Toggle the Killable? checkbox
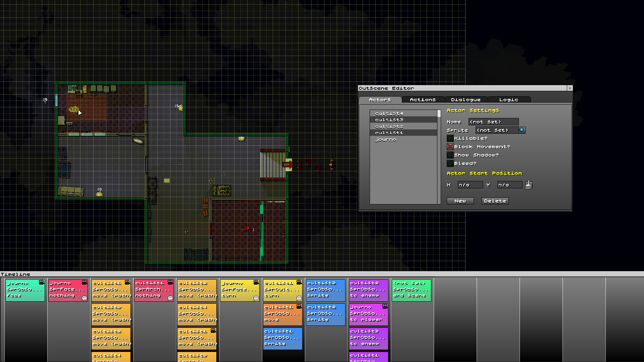The image size is (644, 362). 450,138
